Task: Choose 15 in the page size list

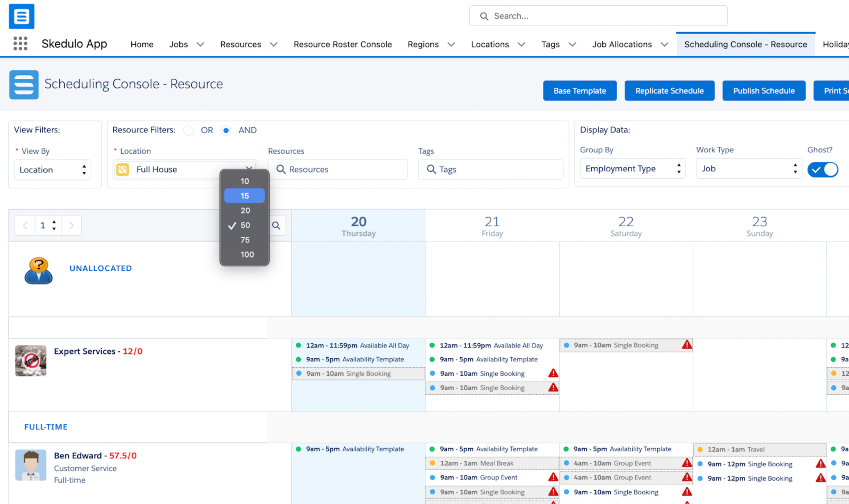Action: coord(245,196)
